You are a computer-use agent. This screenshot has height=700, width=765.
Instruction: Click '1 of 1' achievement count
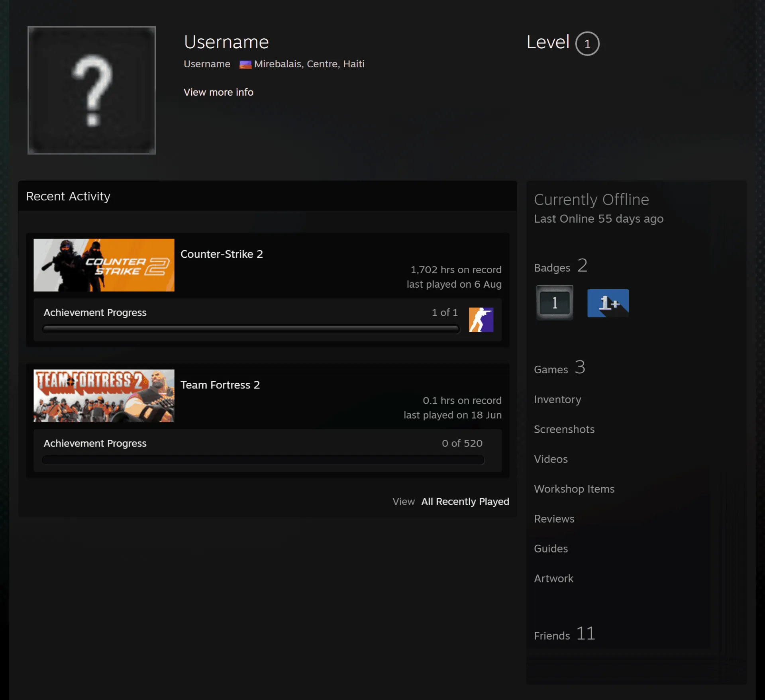pyautogui.click(x=445, y=312)
